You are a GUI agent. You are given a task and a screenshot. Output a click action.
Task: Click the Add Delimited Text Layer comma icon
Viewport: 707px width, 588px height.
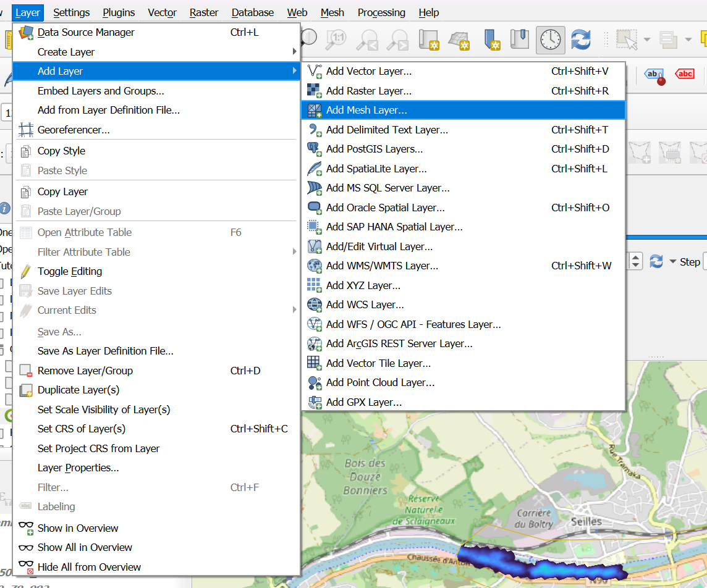(x=315, y=130)
